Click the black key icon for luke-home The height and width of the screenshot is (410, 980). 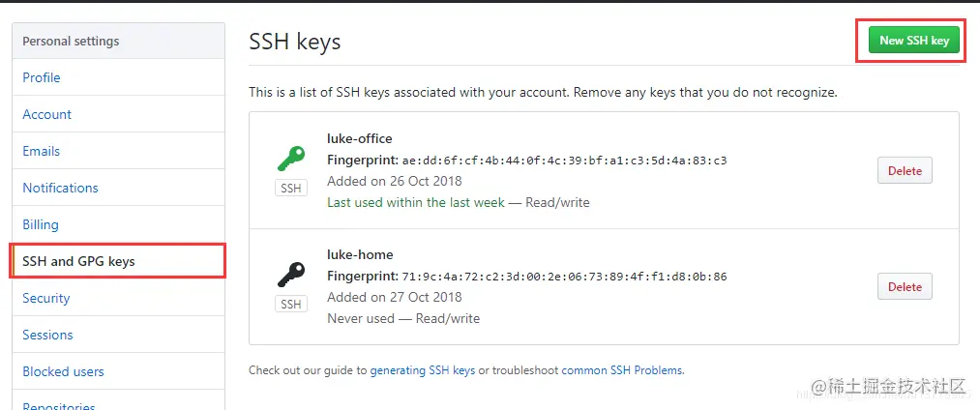tap(291, 275)
